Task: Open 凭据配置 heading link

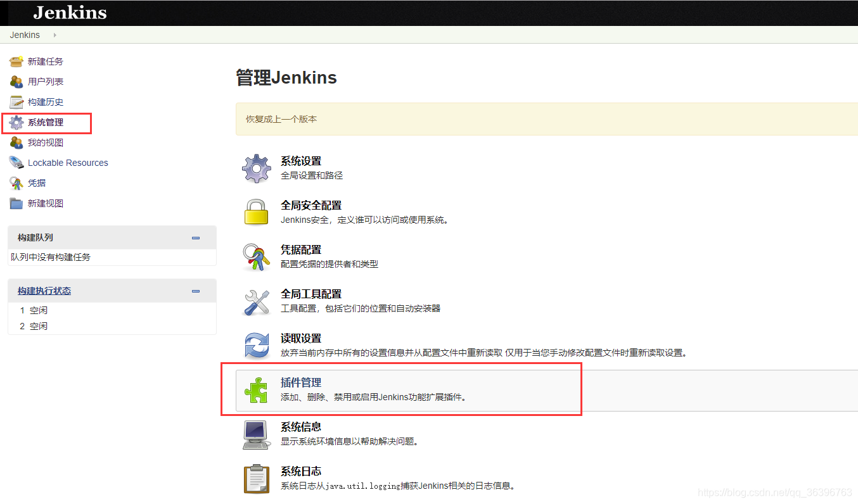Action: pos(301,250)
